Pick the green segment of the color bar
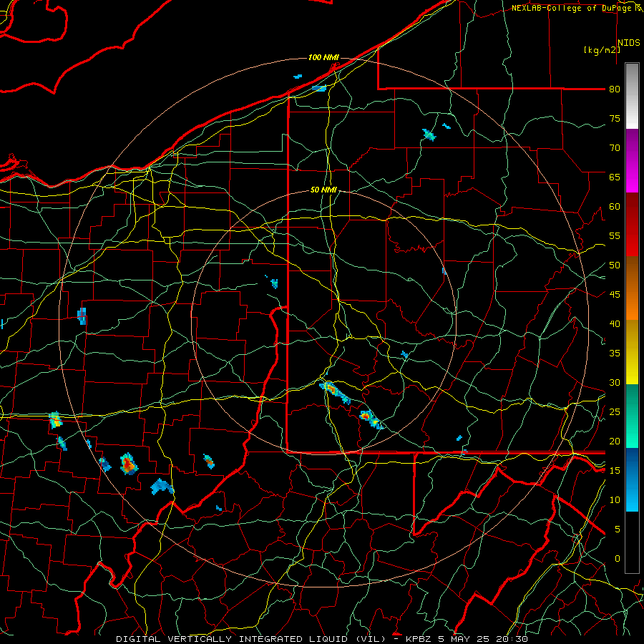This screenshot has width=644, height=644. click(632, 416)
